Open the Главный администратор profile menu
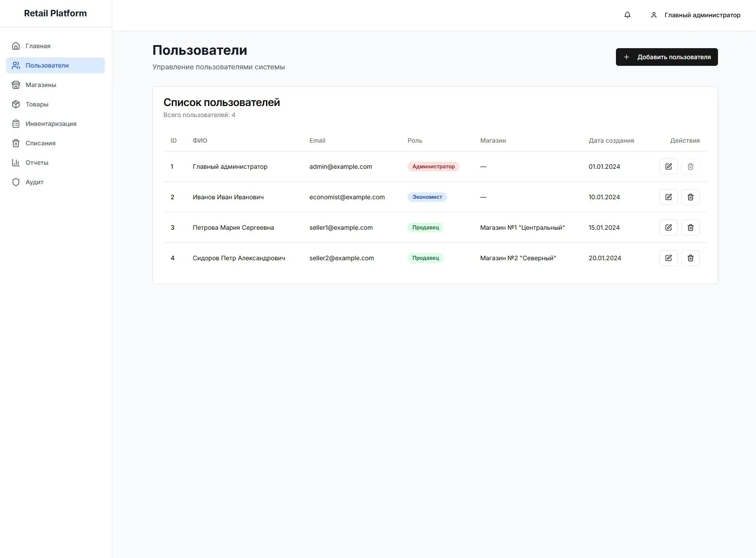The height and width of the screenshot is (558, 756). coord(695,15)
